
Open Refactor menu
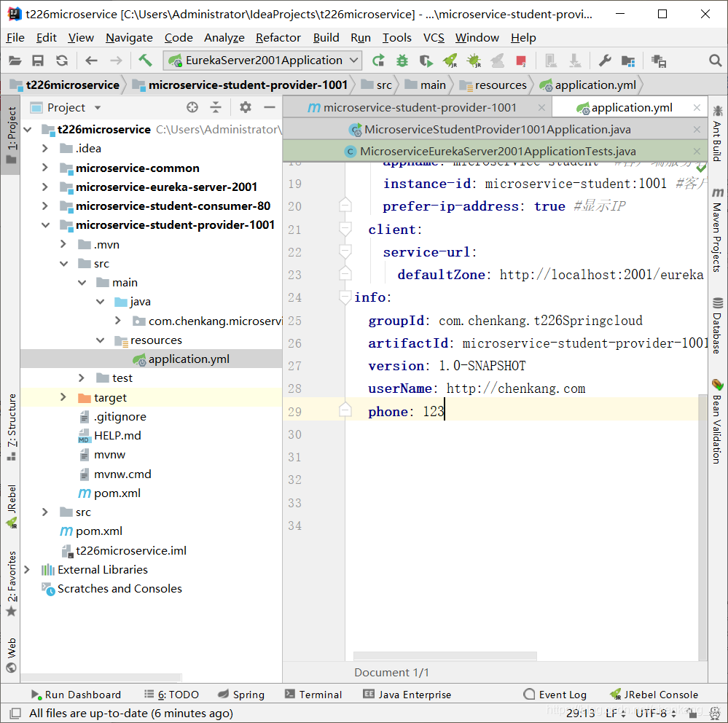278,38
